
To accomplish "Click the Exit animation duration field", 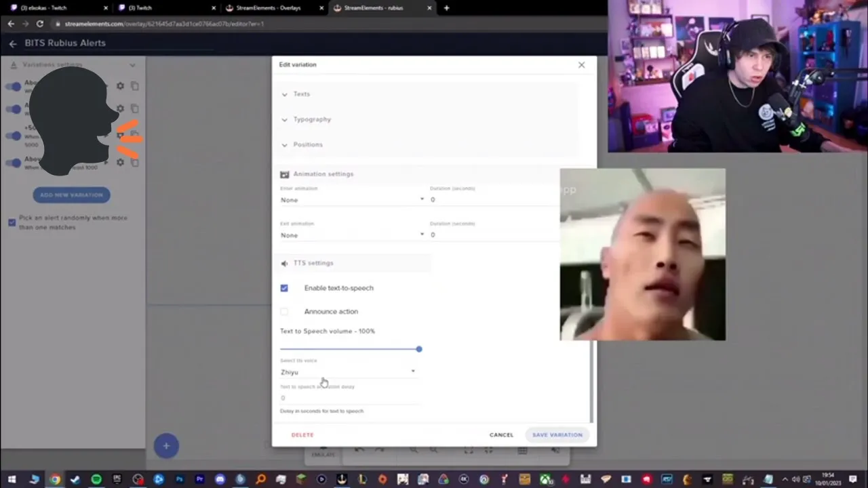I will pyautogui.click(x=495, y=235).
